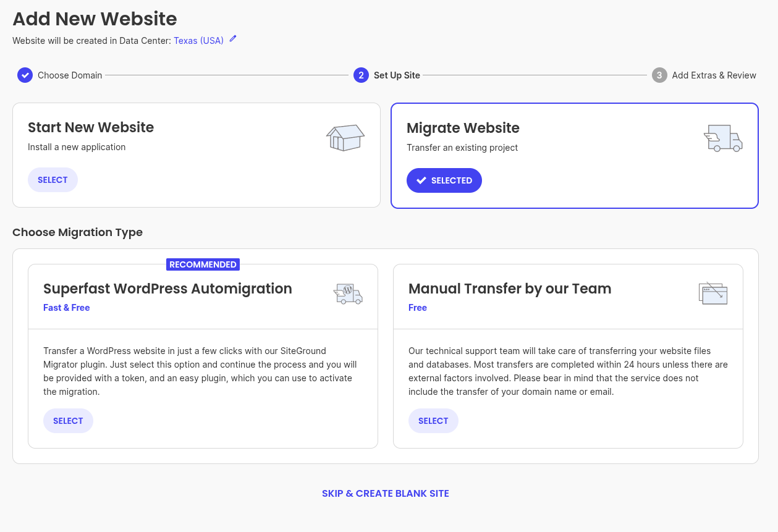Viewport: 778px width, 532px height.
Task: Click Skip & Create Blank Site
Action: pos(386,494)
